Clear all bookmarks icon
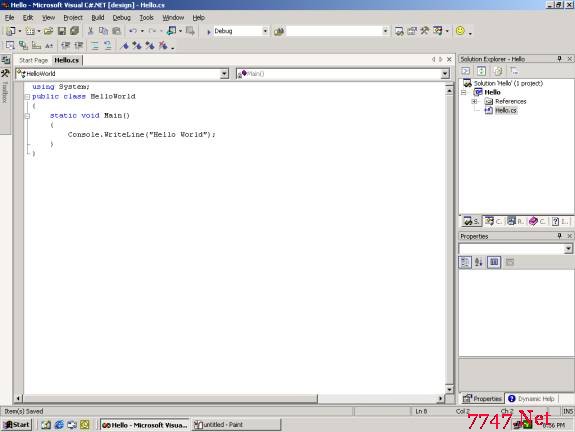575x432 pixels. [x=163, y=45]
